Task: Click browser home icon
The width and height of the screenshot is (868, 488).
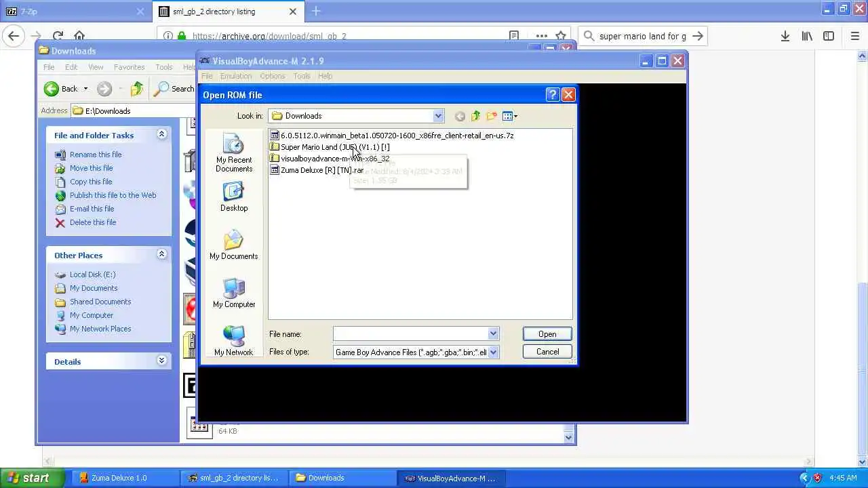Action: coord(79,36)
